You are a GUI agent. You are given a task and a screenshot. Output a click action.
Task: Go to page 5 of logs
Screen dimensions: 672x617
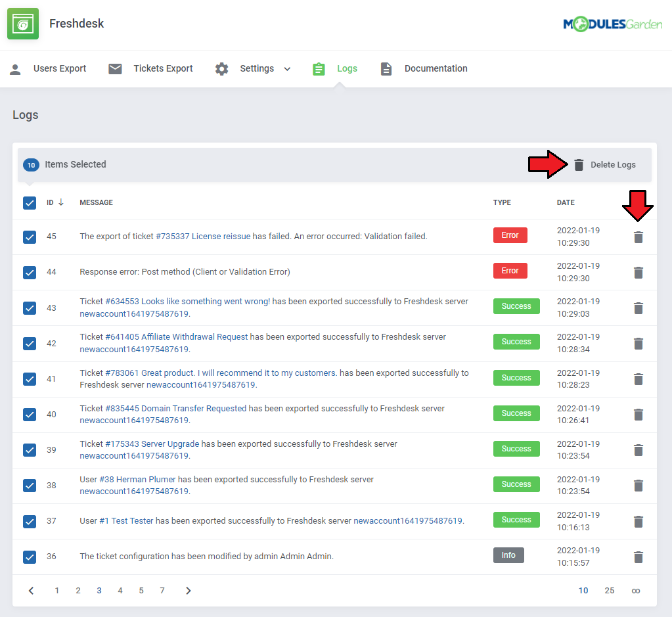click(x=141, y=591)
